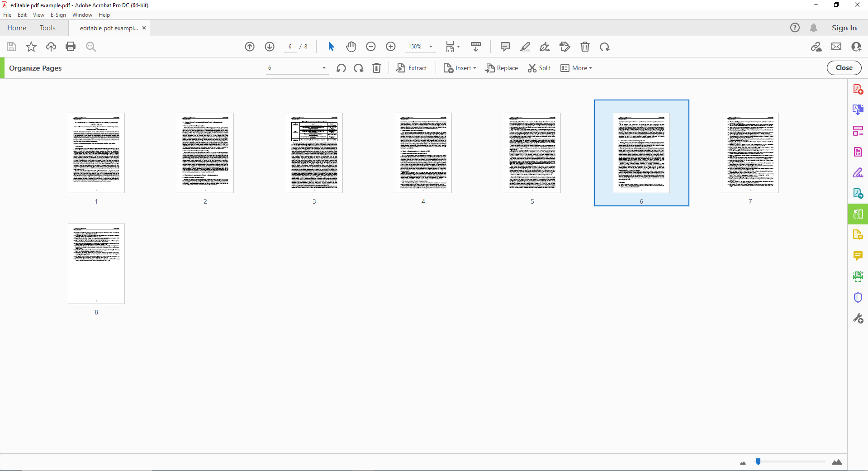Switch to the Tools tab
Screen dimensions: 868x471
pyautogui.click(x=47, y=28)
